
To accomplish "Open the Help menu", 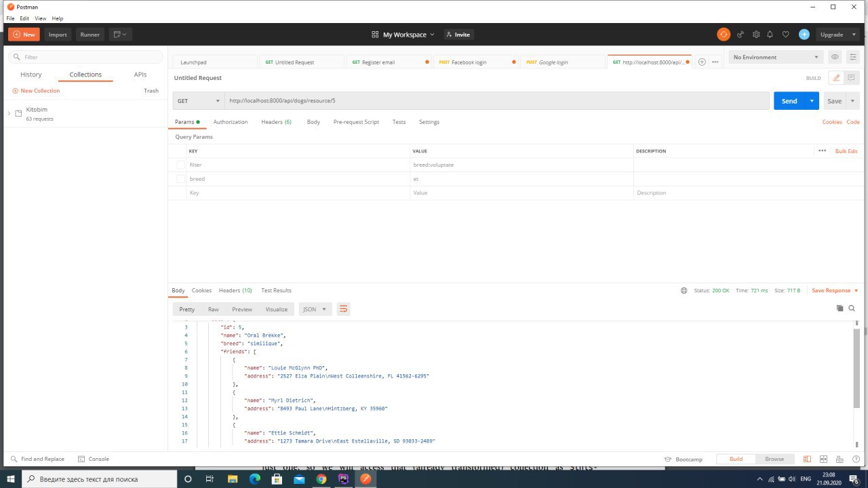I will coord(58,18).
